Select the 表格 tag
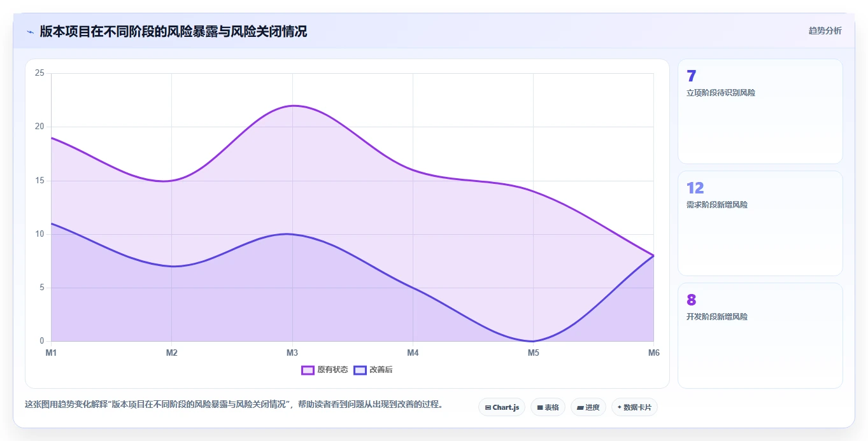 coord(548,407)
